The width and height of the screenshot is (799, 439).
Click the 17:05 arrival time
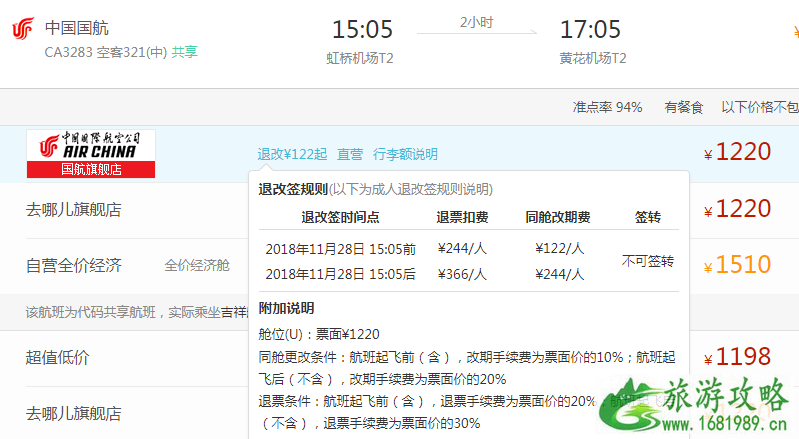click(590, 30)
